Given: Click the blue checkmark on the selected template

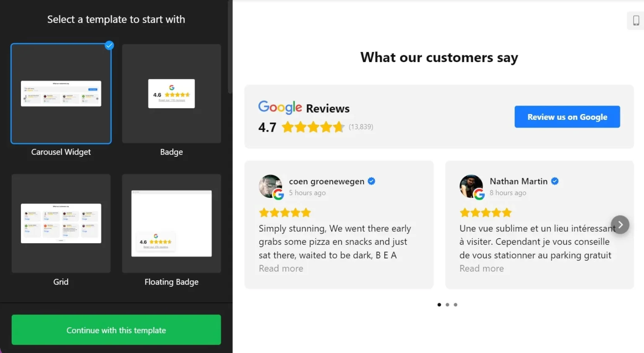Looking at the screenshot, I should tap(109, 45).
